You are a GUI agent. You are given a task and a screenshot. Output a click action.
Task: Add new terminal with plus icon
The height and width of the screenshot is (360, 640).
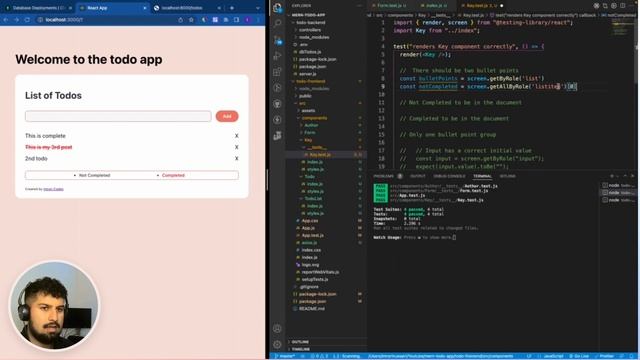tap(612, 176)
